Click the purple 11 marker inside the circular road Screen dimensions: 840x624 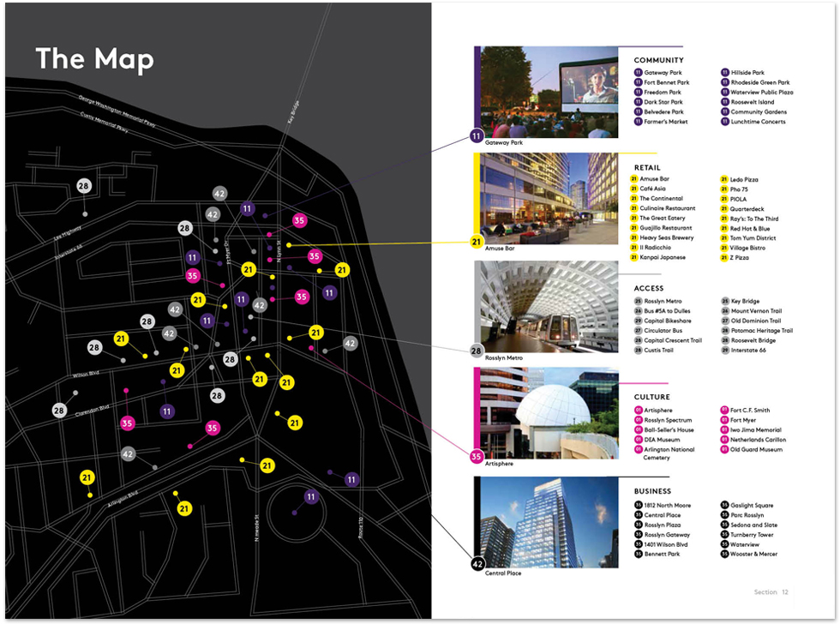[310, 496]
